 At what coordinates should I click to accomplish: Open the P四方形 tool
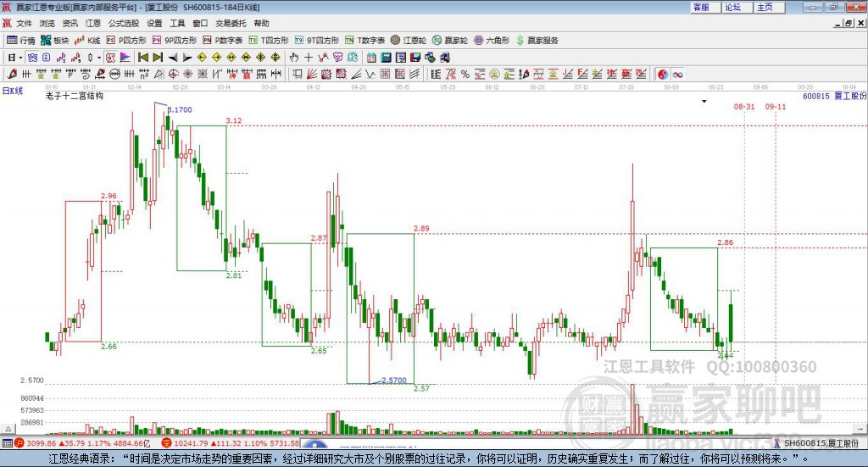point(126,41)
